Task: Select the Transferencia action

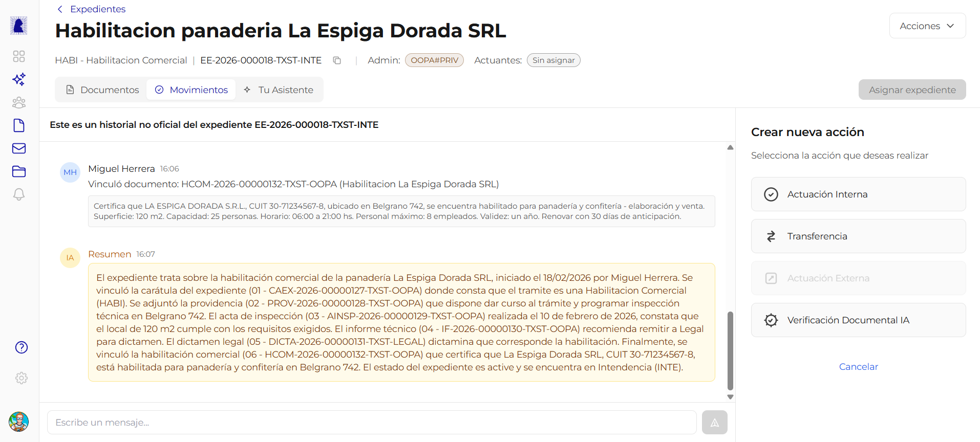Action: [858, 236]
